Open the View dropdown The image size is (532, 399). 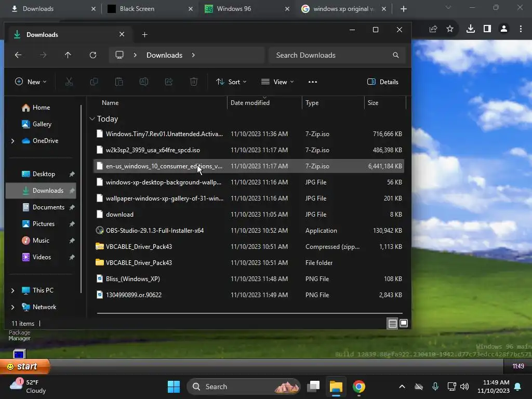pos(277,82)
